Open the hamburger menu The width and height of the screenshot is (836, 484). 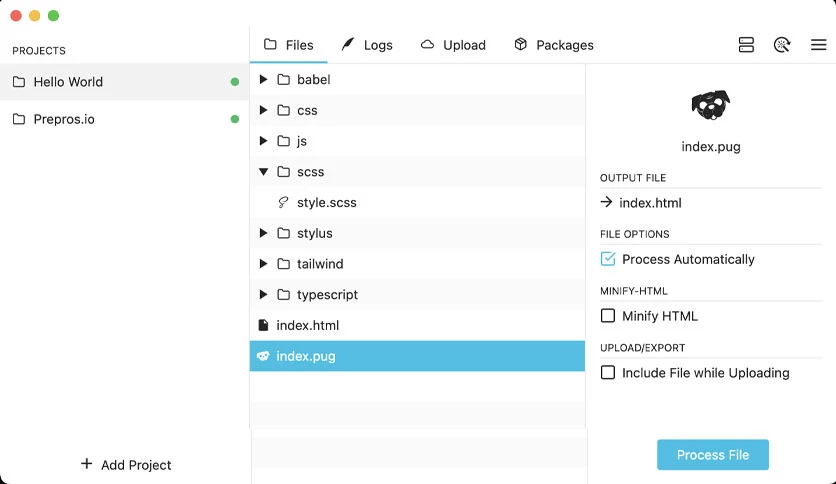818,45
